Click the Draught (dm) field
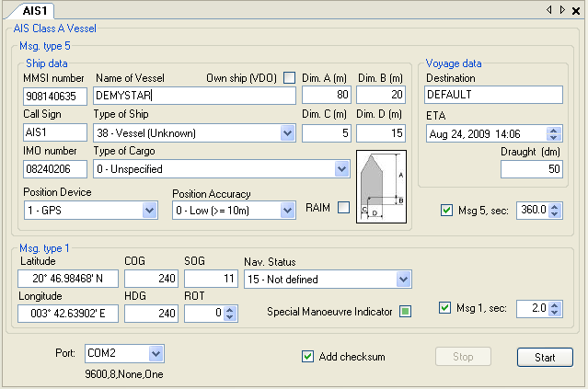The height and width of the screenshot is (389, 588). point(531,169)
